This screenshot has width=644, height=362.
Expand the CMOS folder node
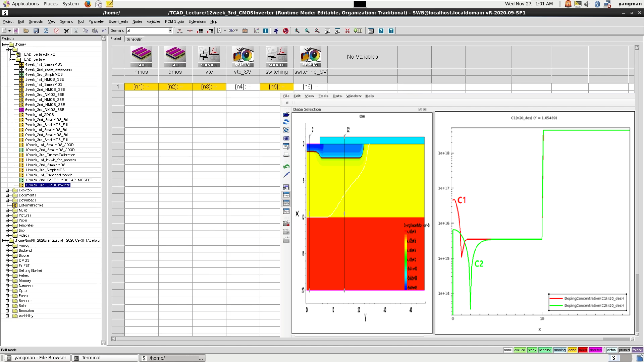[x=7, y=260]
